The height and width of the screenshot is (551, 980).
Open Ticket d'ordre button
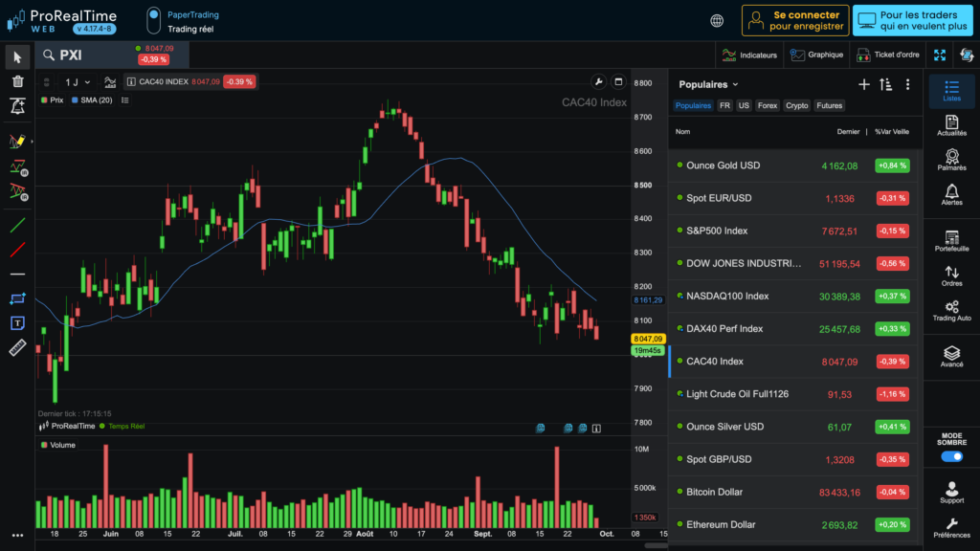888,55
